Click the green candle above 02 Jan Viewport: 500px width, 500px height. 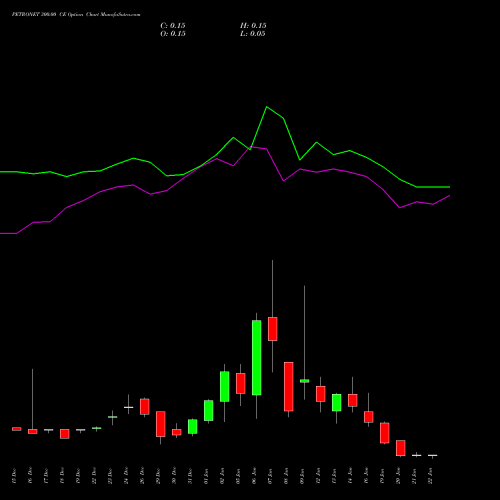225,387
